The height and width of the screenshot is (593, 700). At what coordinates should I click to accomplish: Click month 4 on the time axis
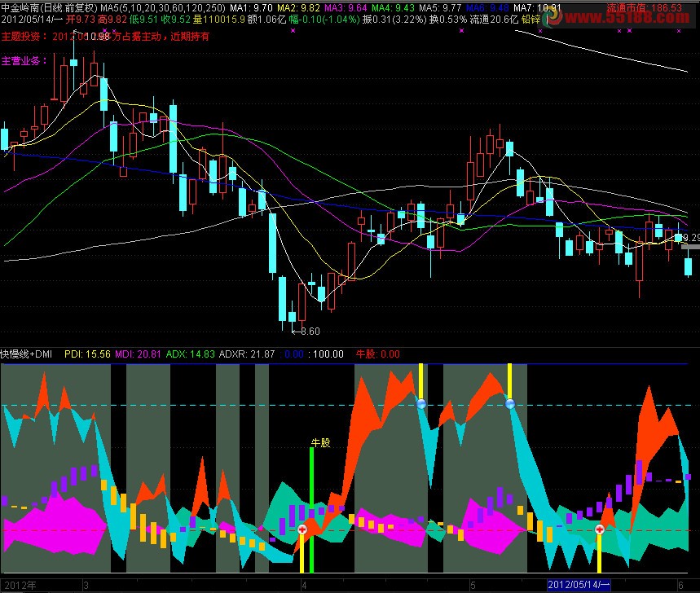304,586
